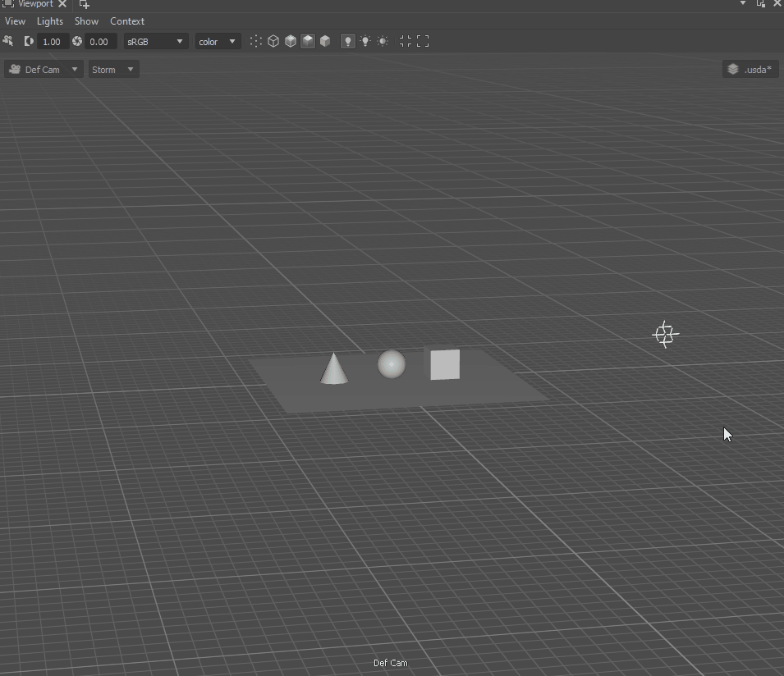This screenshot has height=676, width=784.
Task: Switch to wireframe draw mode
Action: click(273, 41)
